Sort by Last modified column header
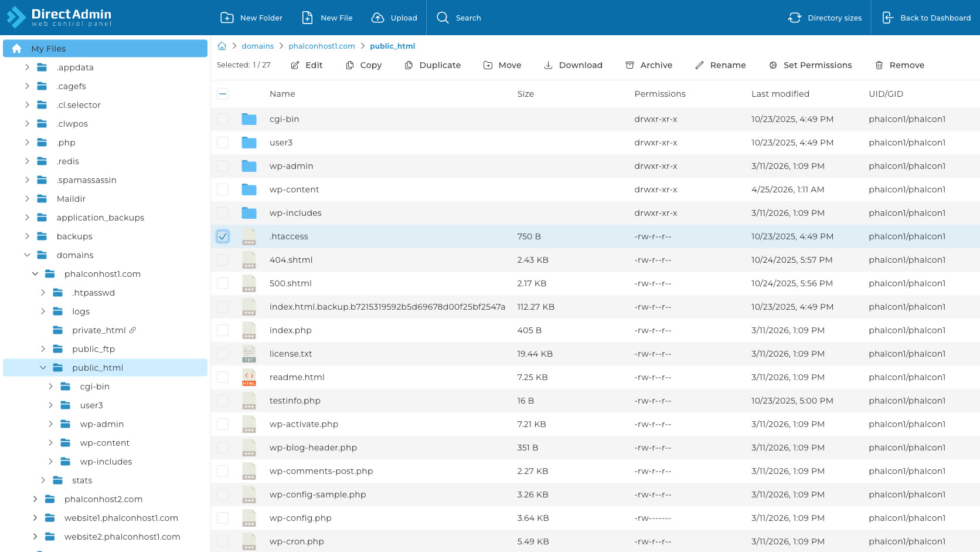The width and height of the screenshot is (980, 552). (780, 94)
